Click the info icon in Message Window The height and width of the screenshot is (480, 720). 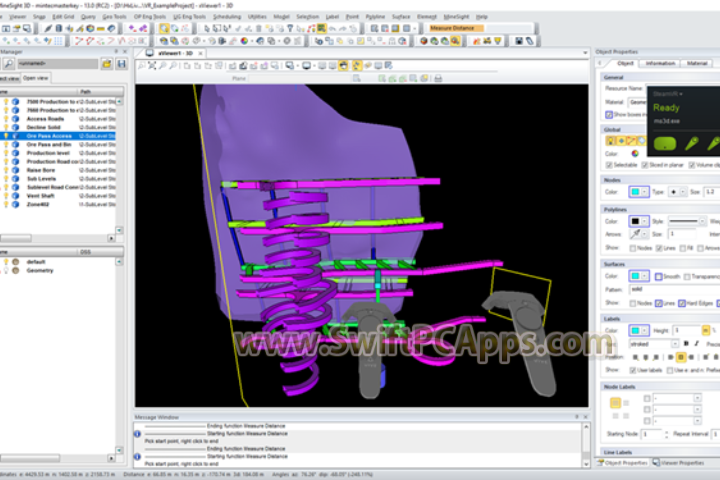(x=138, y=434)
